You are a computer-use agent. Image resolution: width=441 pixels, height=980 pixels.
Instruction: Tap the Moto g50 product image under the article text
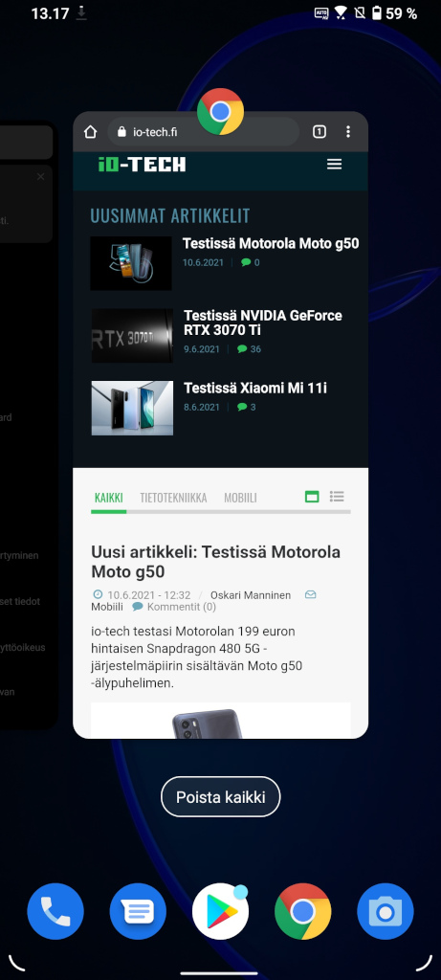[220, 721]
